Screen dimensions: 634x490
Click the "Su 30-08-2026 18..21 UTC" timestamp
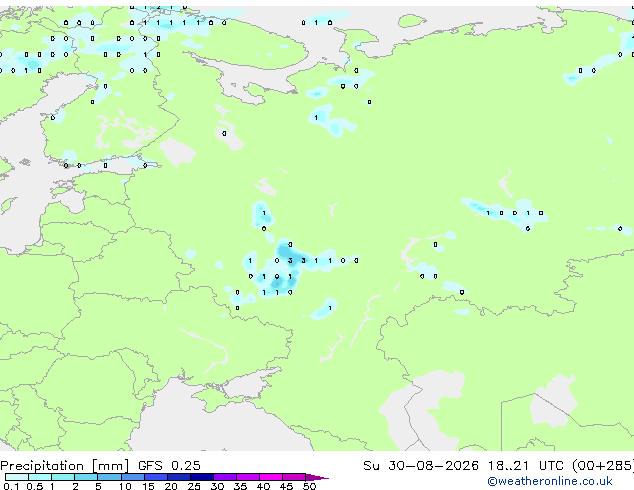click(x=463, y=466)
